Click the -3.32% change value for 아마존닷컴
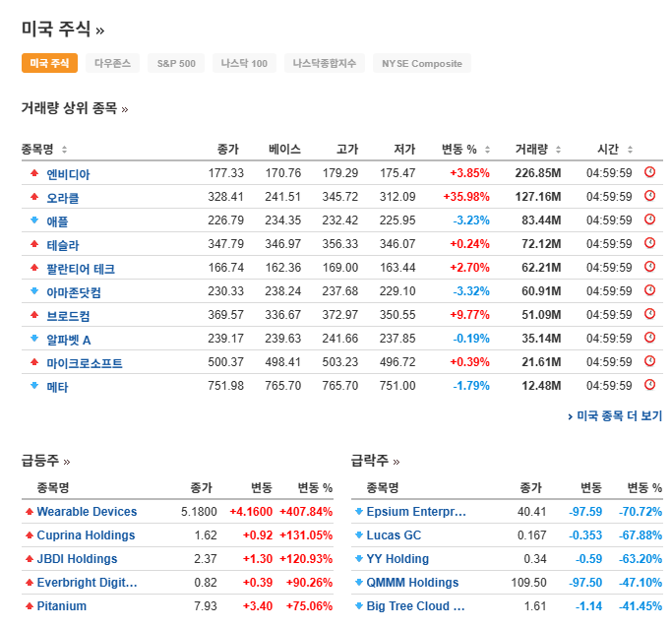The image size is (672, 628). [471, 290]
